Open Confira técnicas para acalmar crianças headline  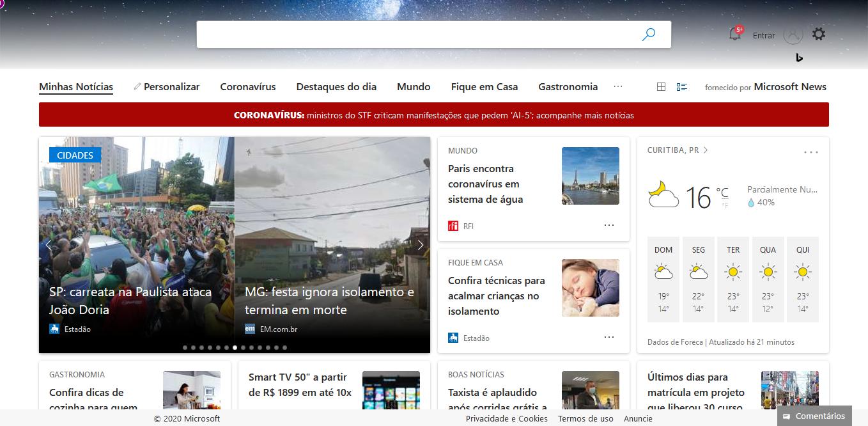pyautogui.click(x=497, y=296)
